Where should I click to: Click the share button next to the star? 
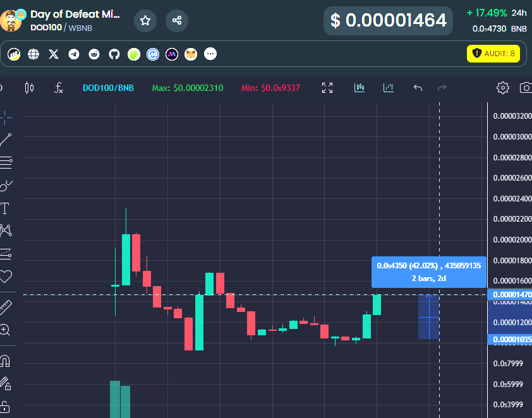coord(176,20)
